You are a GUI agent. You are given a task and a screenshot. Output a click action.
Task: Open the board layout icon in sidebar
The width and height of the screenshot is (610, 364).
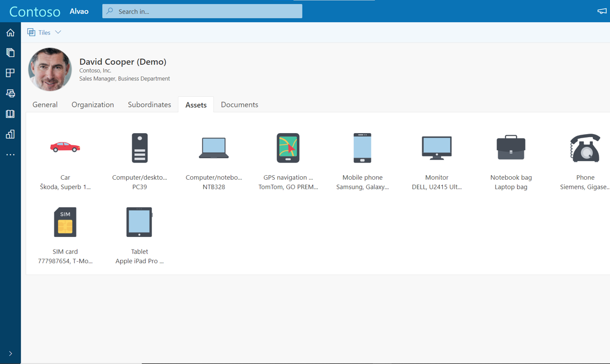[x=10, y=73]
